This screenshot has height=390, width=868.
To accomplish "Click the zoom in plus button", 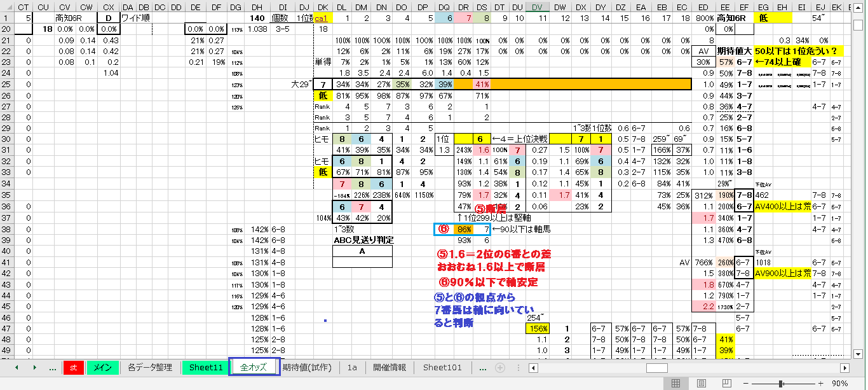I will point(821,384).
